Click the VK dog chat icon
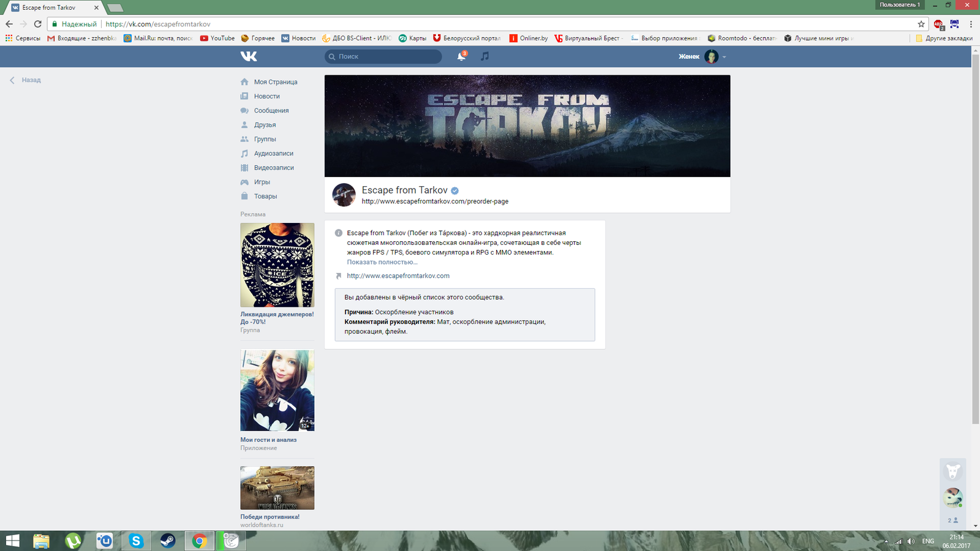The image size is (980, 551). click(x=953, y=471)
